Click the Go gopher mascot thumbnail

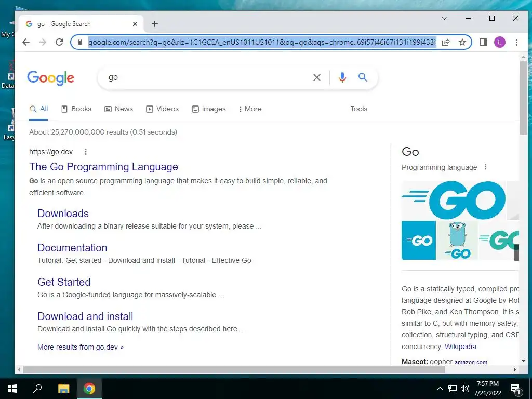(x=457, y=240)
